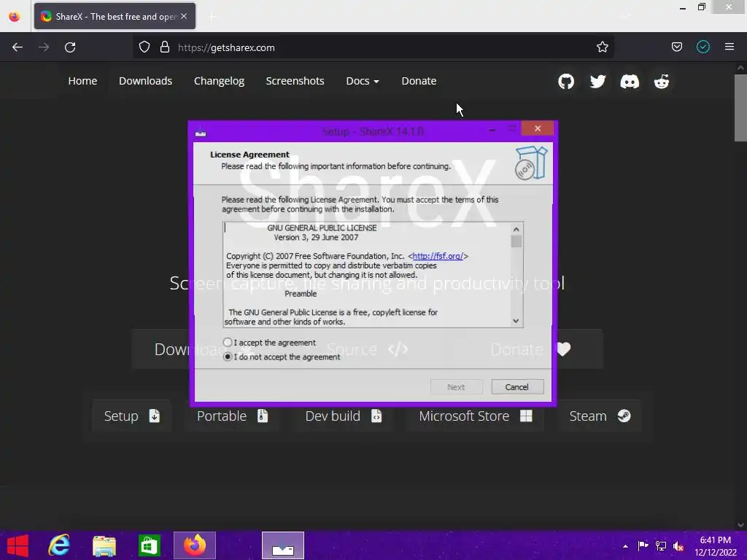Open a new tab with plus button
The width and height of the screenshot is (747, 560).
[x=212, y=17]
